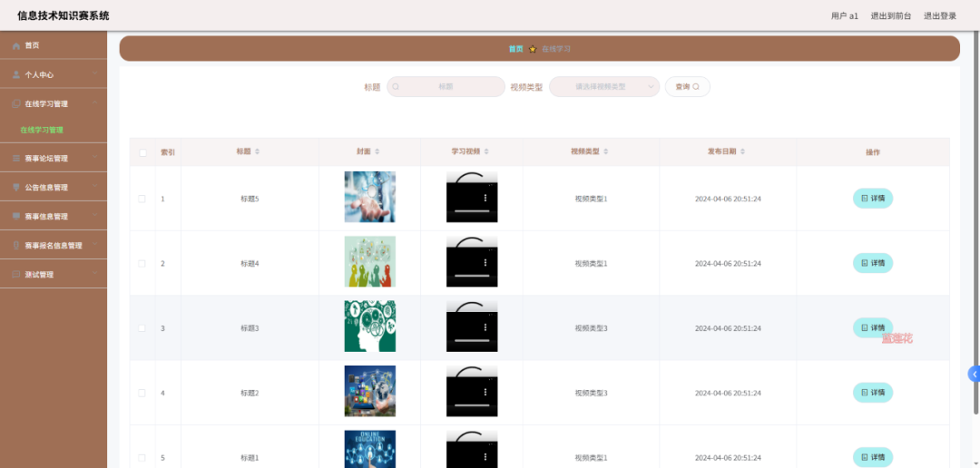Open the 测试管理 menu
The image size is (980, 468).
pos(54,274)
